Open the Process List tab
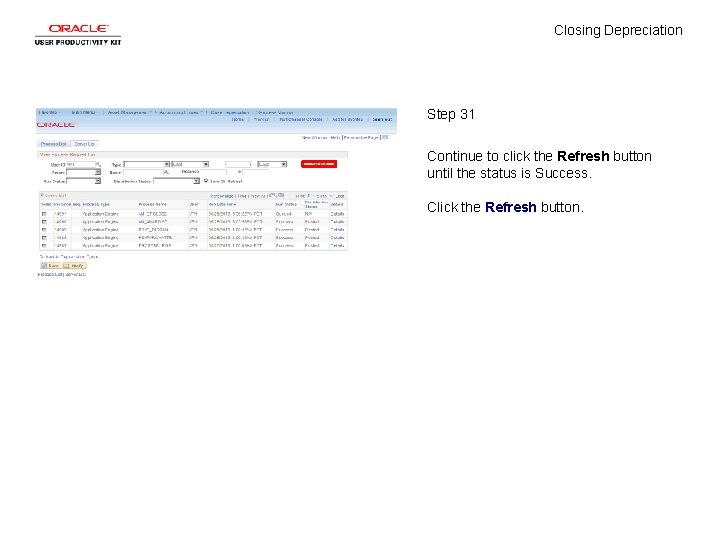 [x=53, y=144]
